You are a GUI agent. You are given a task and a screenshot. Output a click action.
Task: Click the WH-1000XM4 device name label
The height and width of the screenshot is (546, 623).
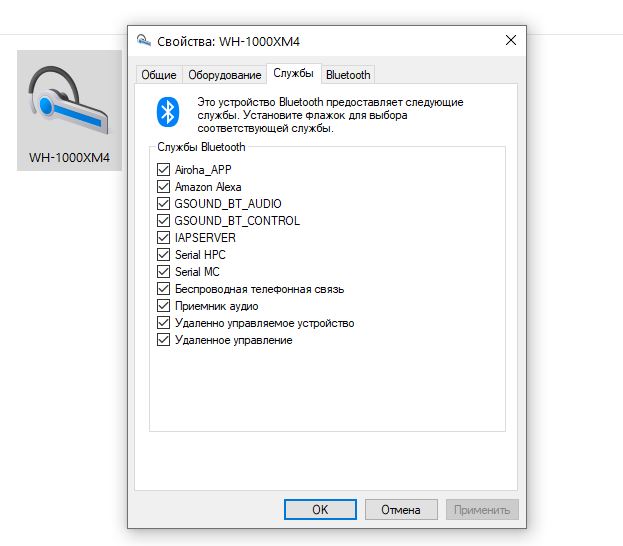pyautogui.click(x=69, y=158)
